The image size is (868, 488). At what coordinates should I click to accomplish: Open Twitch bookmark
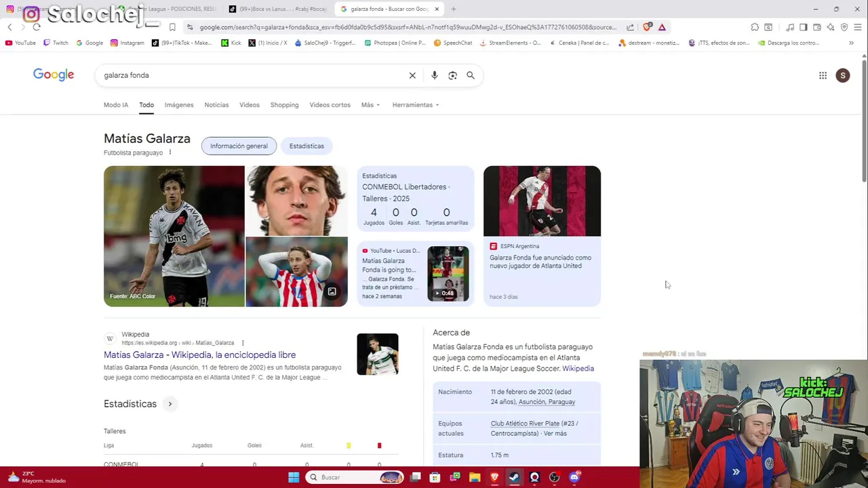[56, 43]
